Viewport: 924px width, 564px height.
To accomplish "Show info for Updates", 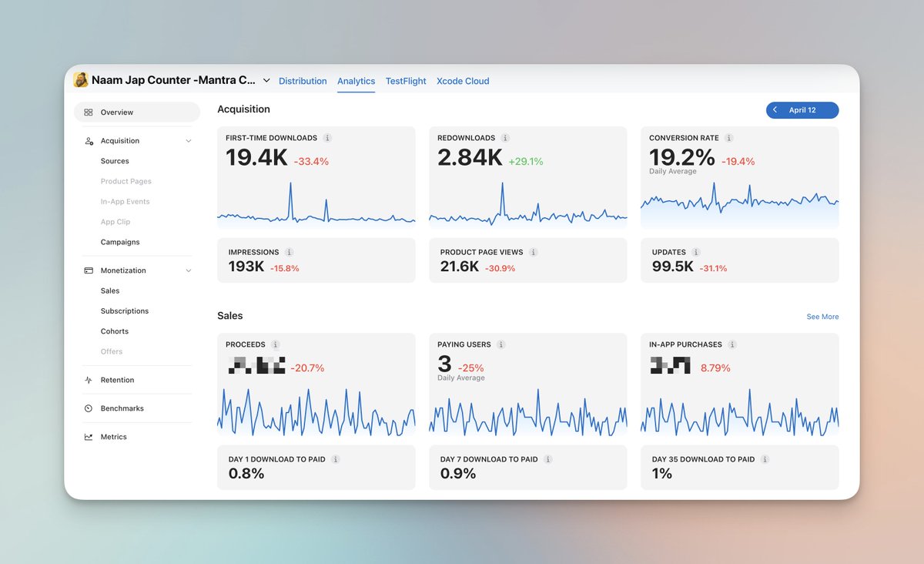I will [x=696, y=252].
